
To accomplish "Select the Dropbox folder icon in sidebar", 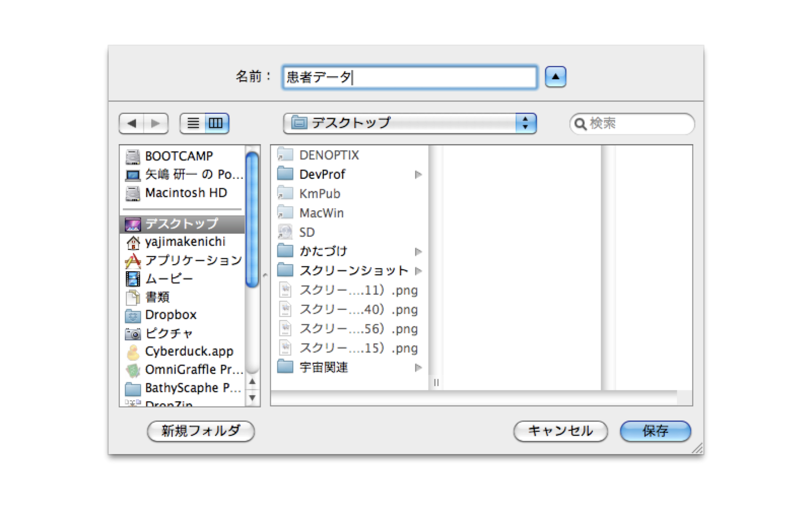I will coord(132,315).
